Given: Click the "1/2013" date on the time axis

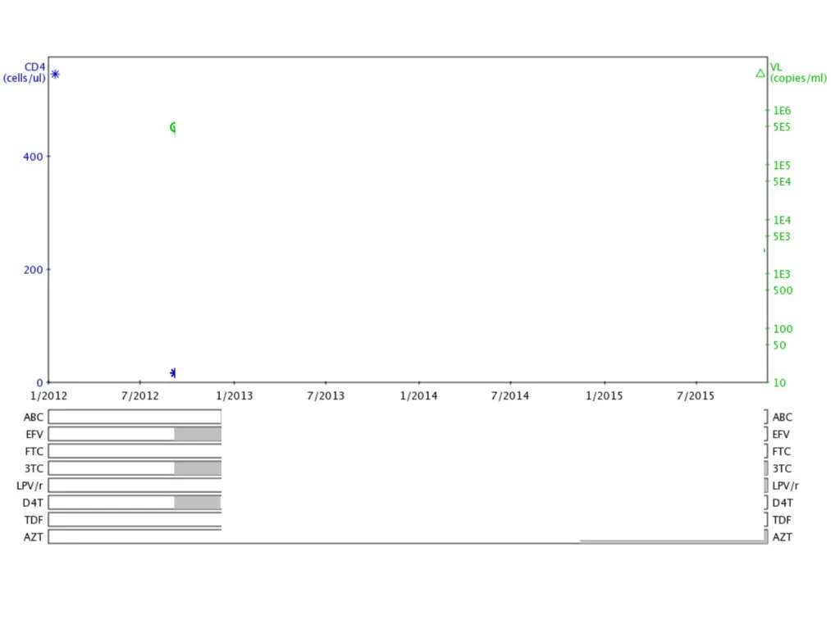Looking at the screenshot, I should tap(234, 396).
